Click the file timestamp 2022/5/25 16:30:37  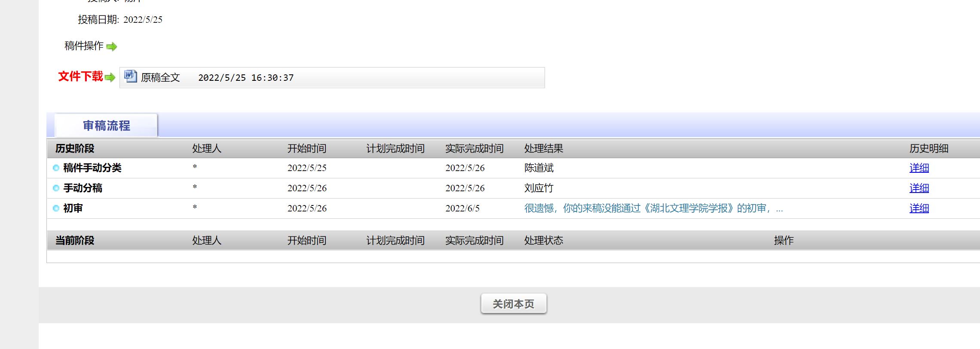click(246, 78)
